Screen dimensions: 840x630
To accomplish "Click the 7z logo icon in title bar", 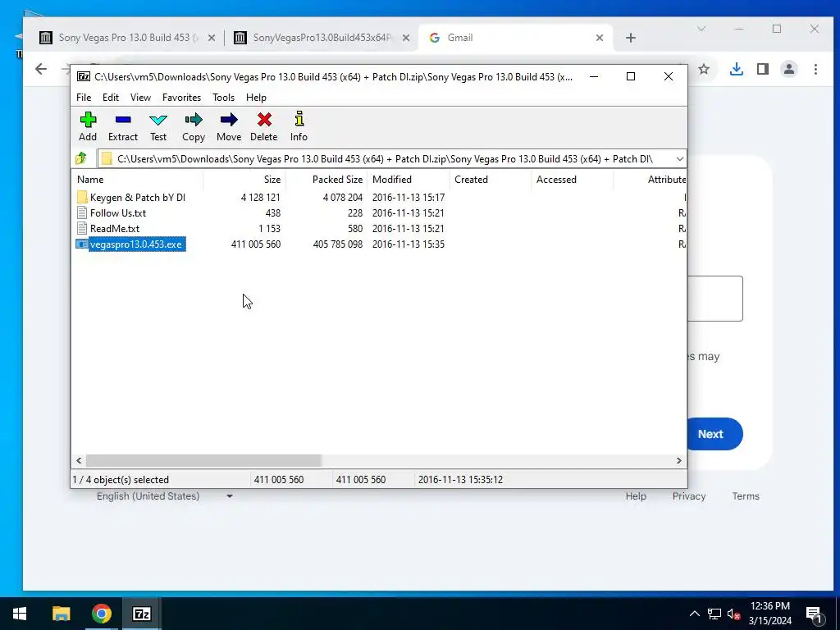I will [84, 76].
